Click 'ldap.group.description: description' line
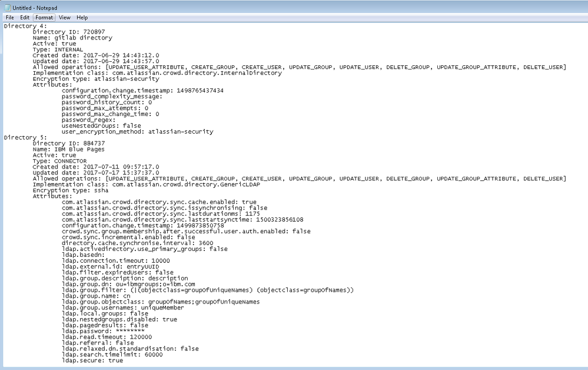This screenshot has height=370, width=588. click(125, 279)
